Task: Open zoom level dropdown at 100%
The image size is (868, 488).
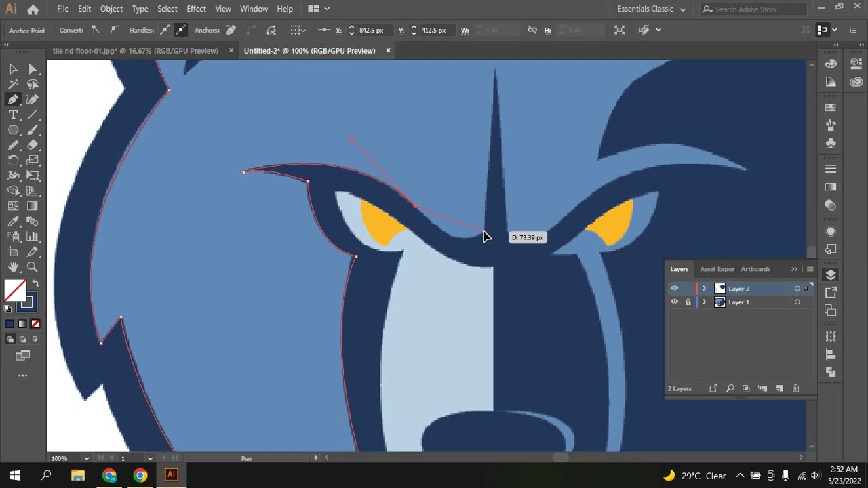Action: pos(86,458)
